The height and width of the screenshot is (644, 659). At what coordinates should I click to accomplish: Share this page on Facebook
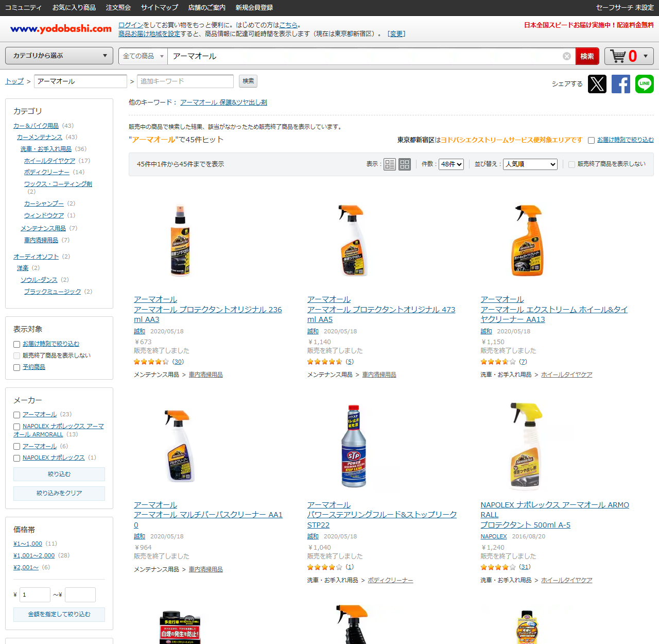[x=621, y=83]
